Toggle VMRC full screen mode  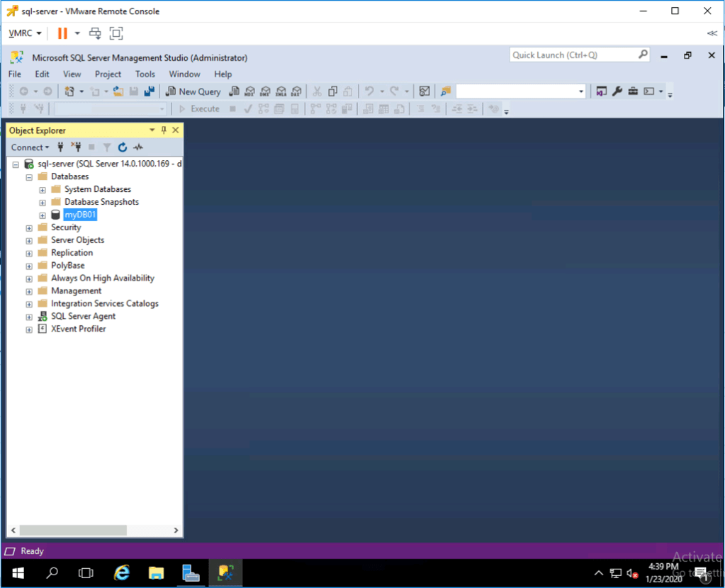click(x=116, y=33)
